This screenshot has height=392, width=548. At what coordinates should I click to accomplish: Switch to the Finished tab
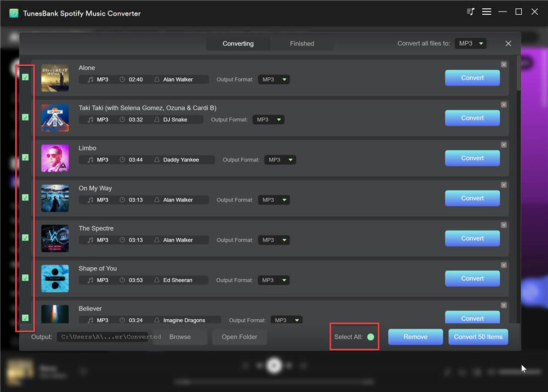(302, 44)
